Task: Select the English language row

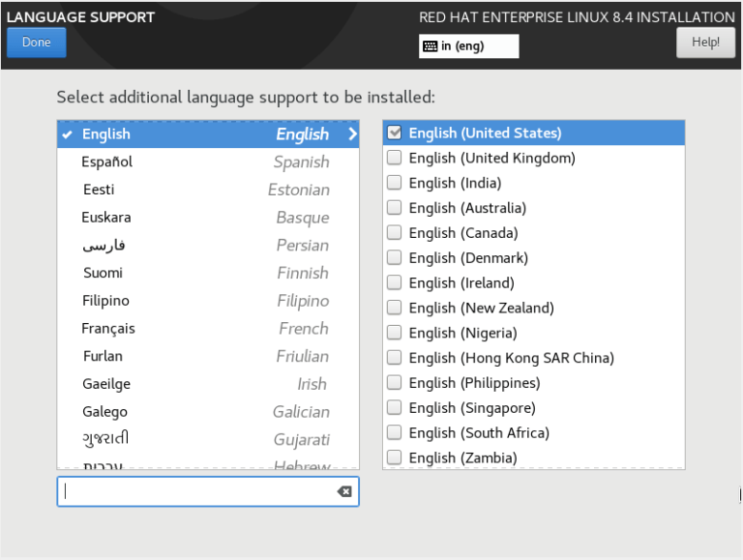Action: 208,134
